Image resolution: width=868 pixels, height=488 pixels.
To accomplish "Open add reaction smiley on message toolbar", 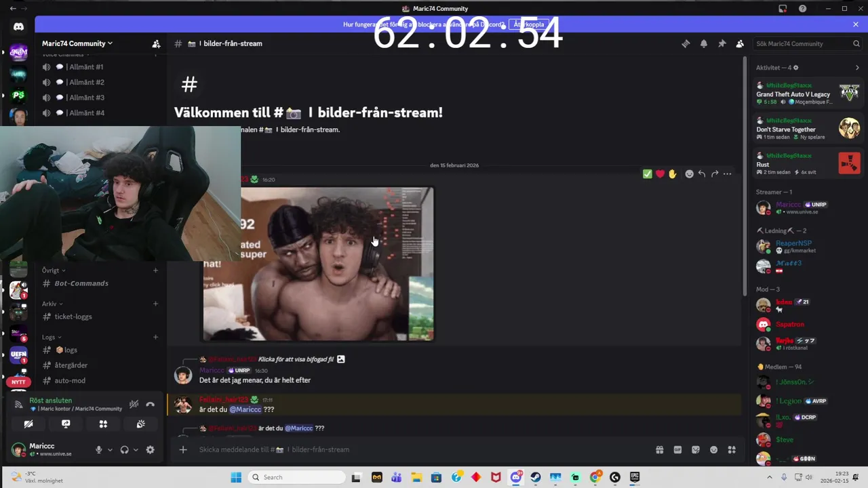I will pos(690,174).
